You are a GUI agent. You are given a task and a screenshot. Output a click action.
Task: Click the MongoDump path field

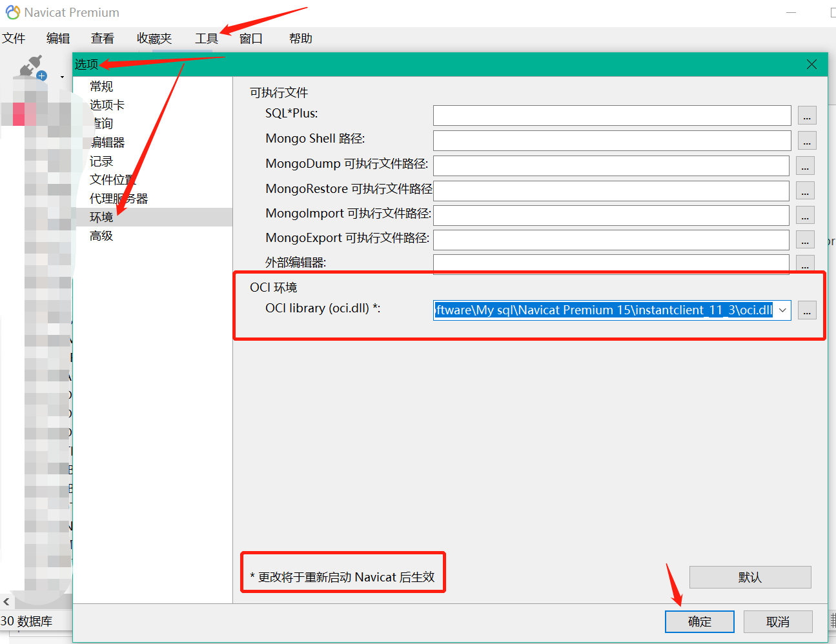click(x=611, y=166)
